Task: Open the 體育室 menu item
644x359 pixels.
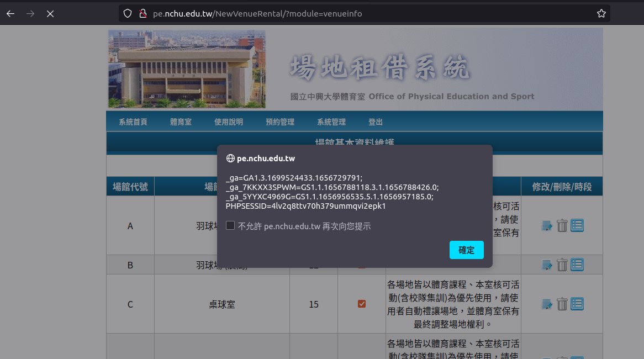Action: 181,122
